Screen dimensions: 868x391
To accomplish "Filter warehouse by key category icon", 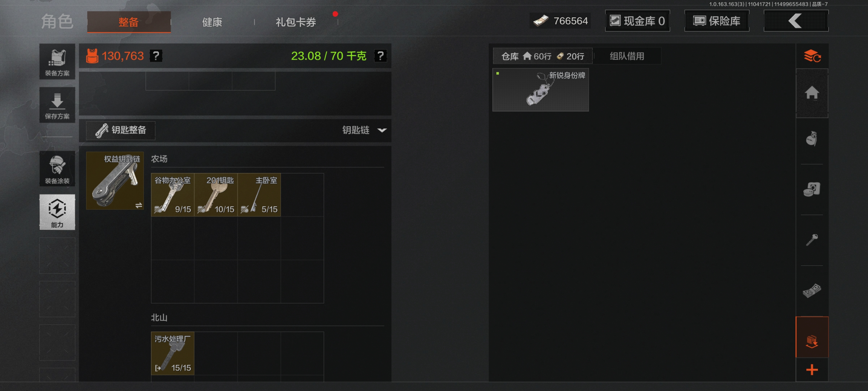I will pyautogui.click(x=812, y=240).
